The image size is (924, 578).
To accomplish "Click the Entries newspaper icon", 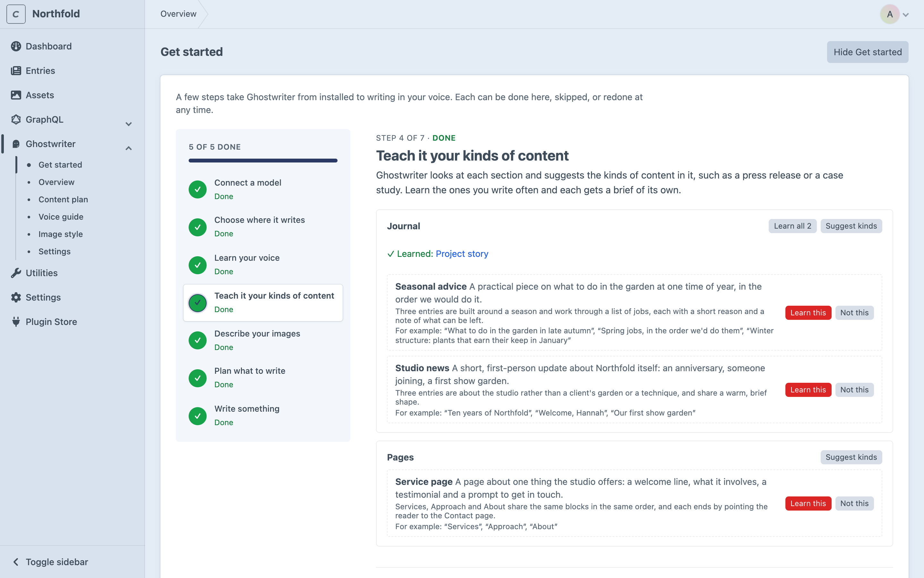I will 16,71.
